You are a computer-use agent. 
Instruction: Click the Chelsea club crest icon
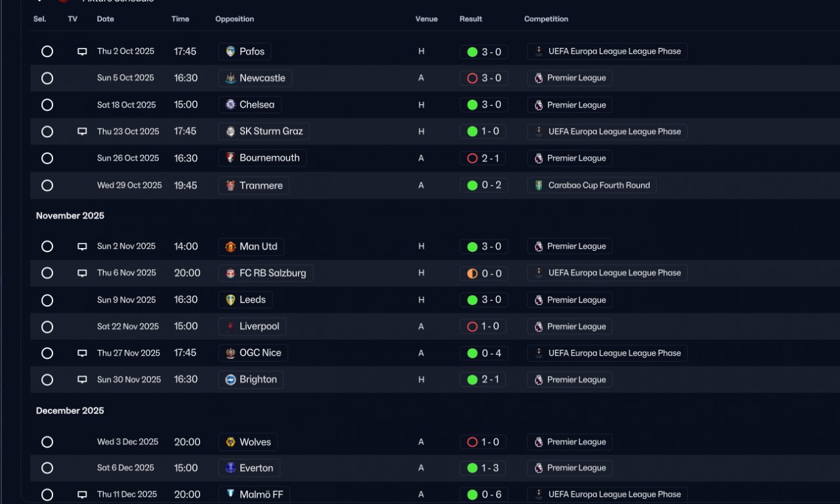tap(230, 104)
